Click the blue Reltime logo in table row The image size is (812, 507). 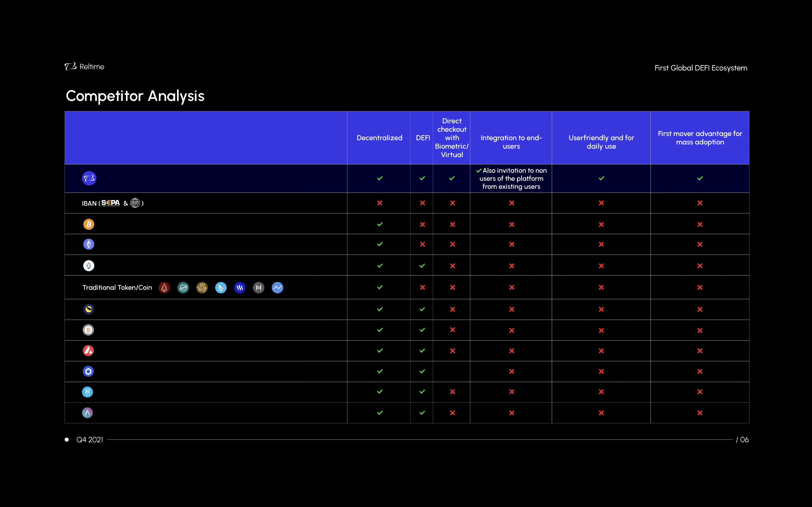click(89, 178)
